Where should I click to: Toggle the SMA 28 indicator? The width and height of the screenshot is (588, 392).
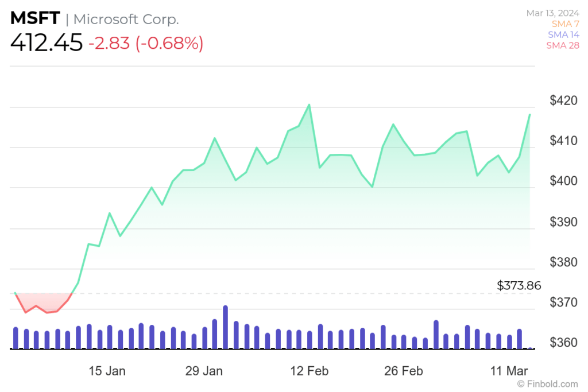pos(563,45)
